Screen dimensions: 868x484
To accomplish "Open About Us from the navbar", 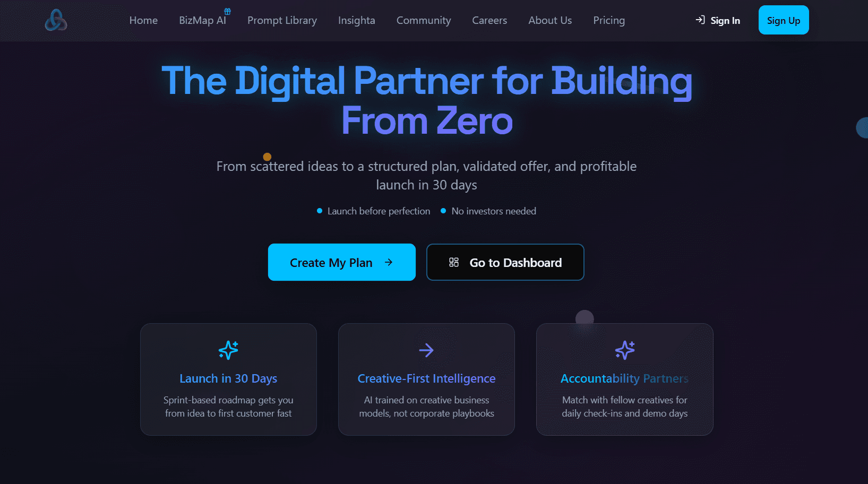I will pos(550,20).
